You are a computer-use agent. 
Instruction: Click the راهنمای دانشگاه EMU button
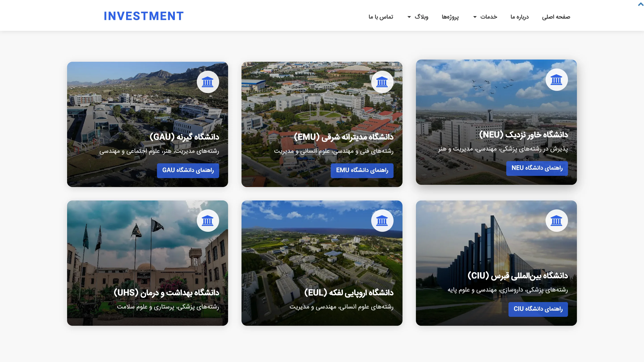[362, 170]
